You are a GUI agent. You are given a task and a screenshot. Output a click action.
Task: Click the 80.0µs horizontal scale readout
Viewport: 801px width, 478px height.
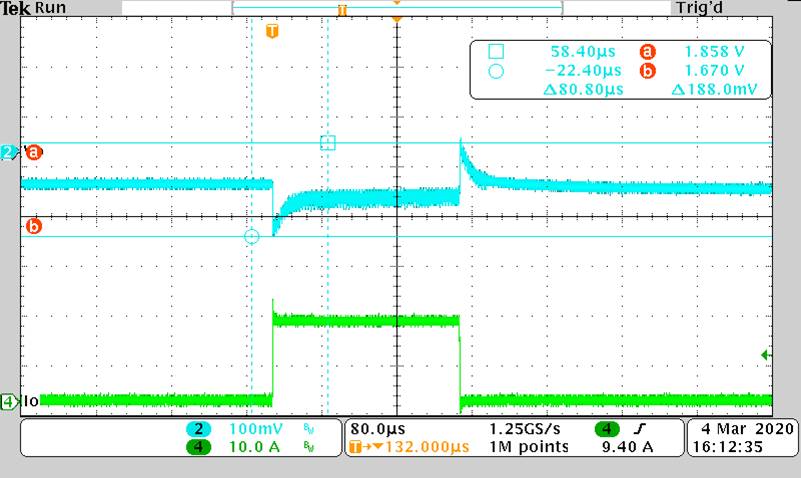375,428
